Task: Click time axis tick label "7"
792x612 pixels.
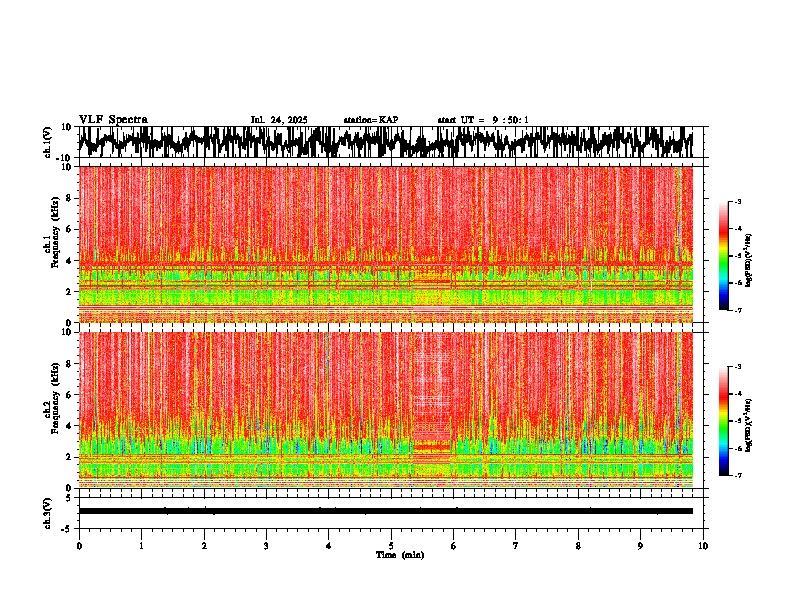Action: pyautogui.click(x=516, y=546)
